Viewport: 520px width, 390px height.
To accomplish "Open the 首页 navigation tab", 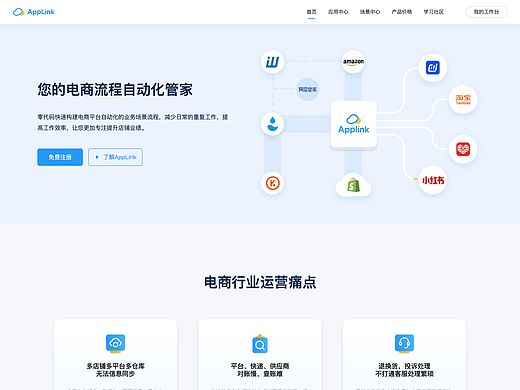I will (x=311, y=12).
